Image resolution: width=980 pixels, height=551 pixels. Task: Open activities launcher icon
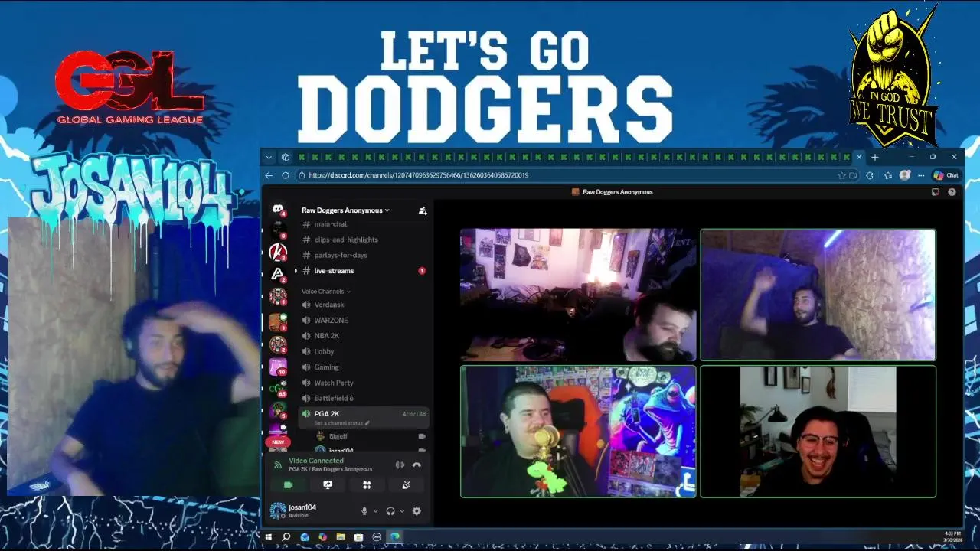[367, 485]
